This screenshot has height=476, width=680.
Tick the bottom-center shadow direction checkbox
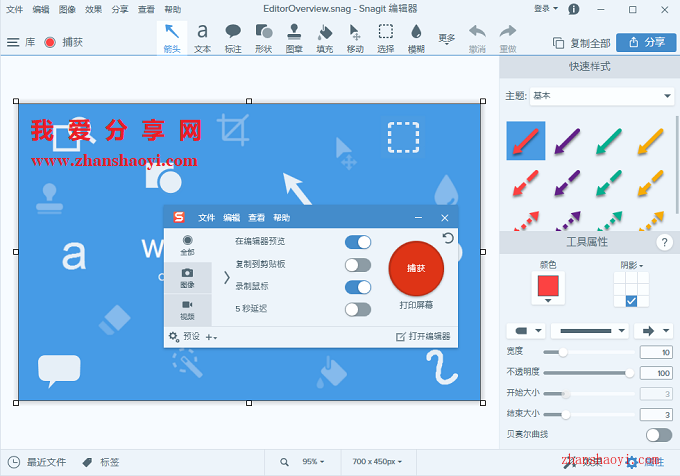pos(631,301)
